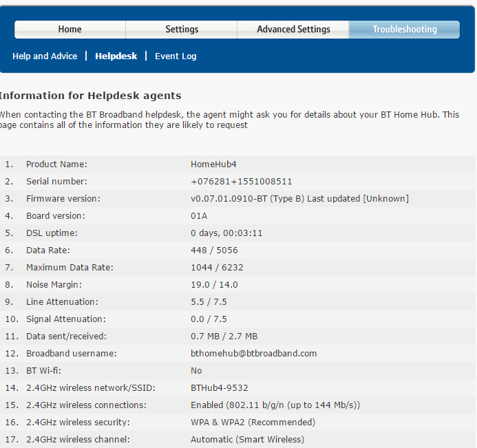
Task: Open the Home tab
Action: [70, 30]
